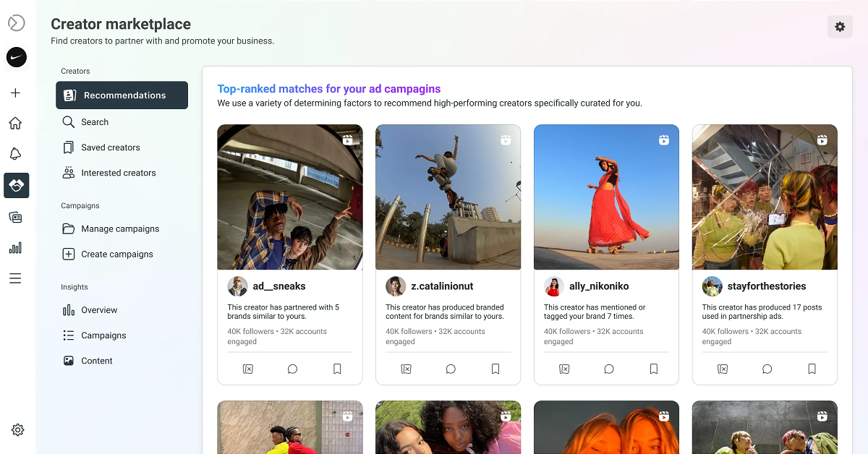Click 'Creator marketplace' page title

[121, 25]
